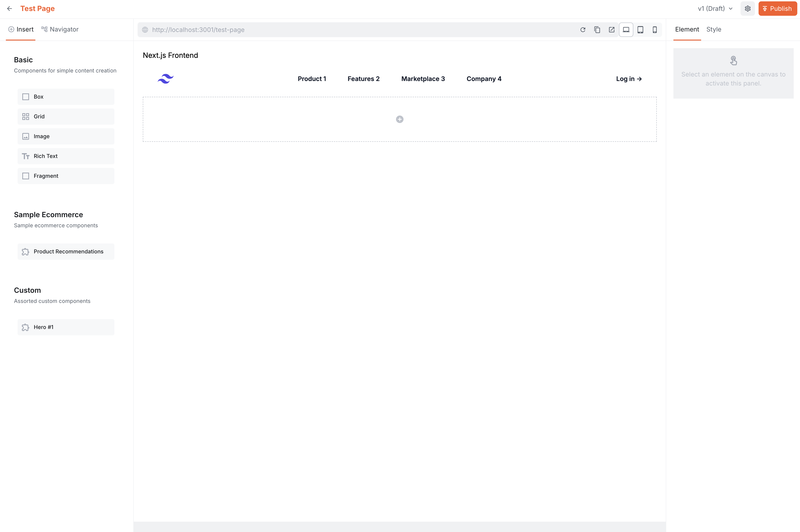Image resolution: width=800 pixels, height=532 pixels.
Task: Select the Fragment component
Action: click(x=66, y=176)
